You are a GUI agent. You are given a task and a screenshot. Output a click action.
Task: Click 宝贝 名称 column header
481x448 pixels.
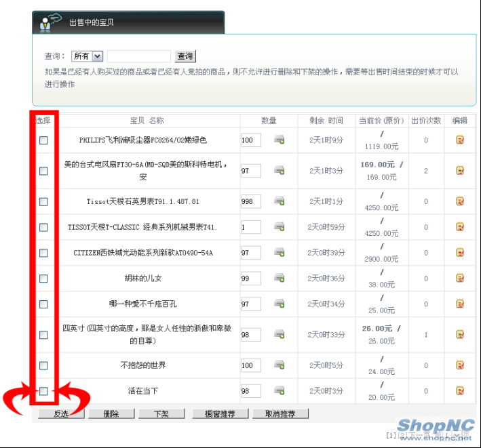[147, 121]
